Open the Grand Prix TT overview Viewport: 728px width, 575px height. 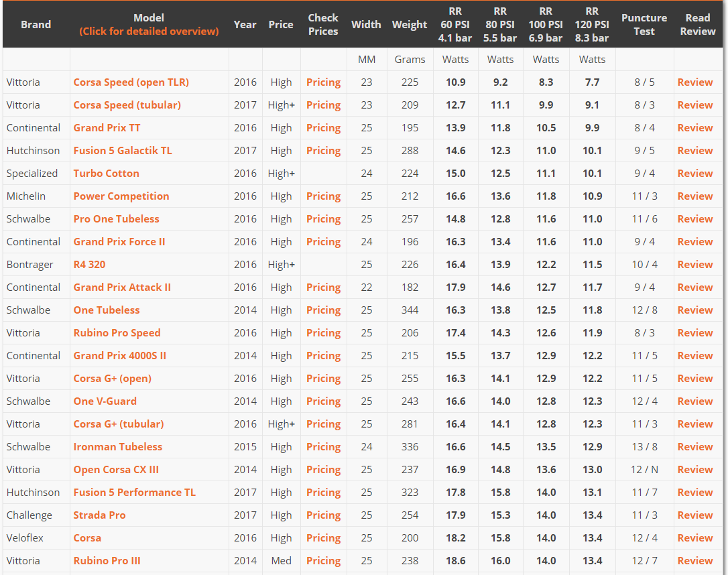[107, 128]
